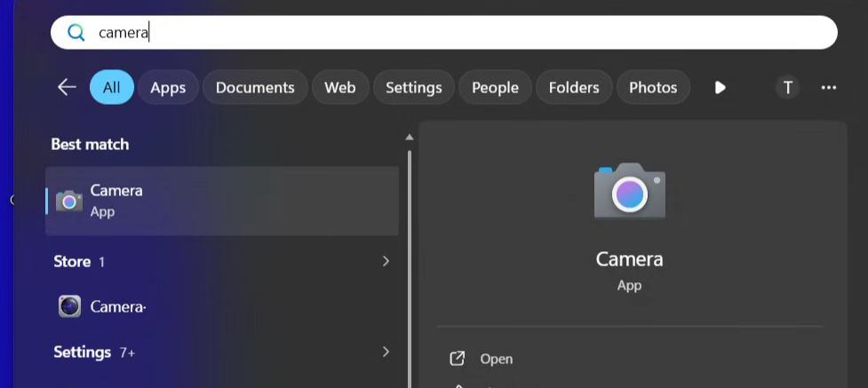Open the Camera best match result
Image resolution: width=868 pixels, height=388 pixels.
point(222,201)
